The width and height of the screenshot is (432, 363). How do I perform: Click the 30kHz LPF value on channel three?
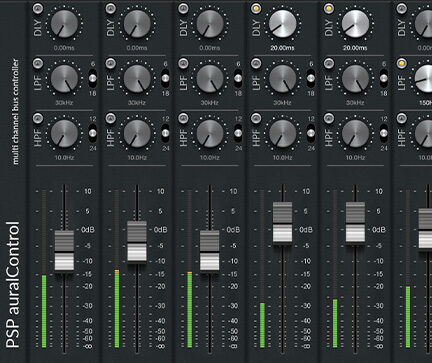coord(210,103)
